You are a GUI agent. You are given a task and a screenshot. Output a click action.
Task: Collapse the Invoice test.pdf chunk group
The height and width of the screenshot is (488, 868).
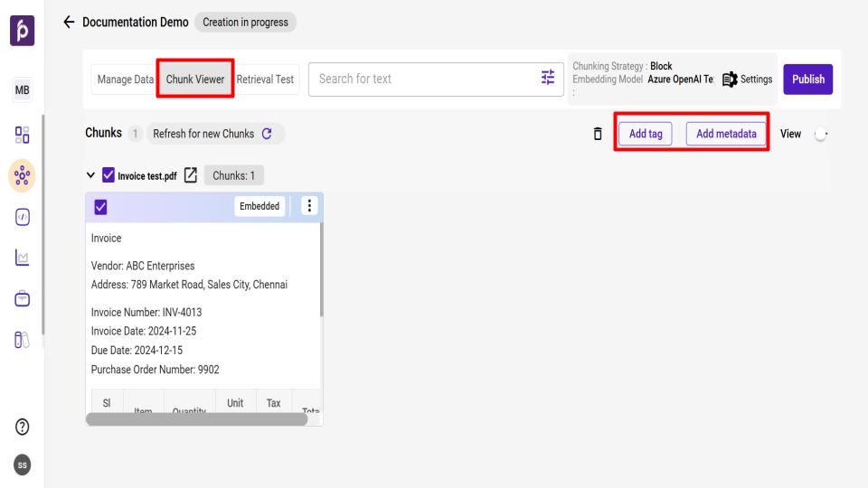(90, 175)
